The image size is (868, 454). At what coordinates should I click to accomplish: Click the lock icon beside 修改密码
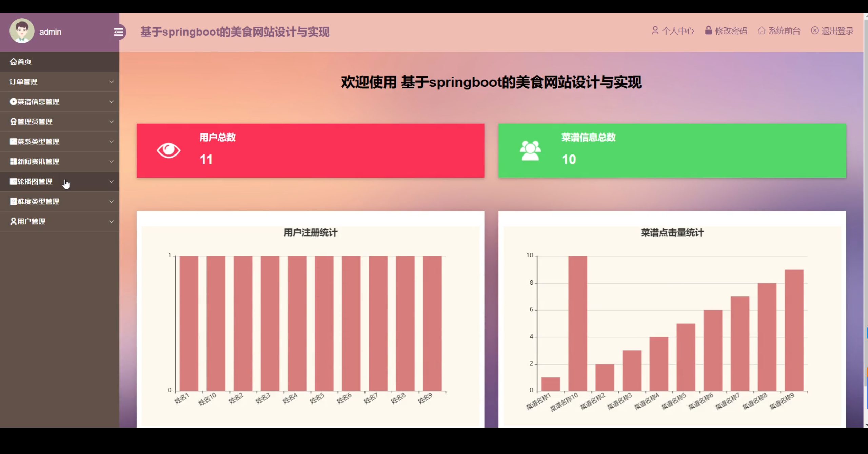pyautogui.click(x=708, y=30)
